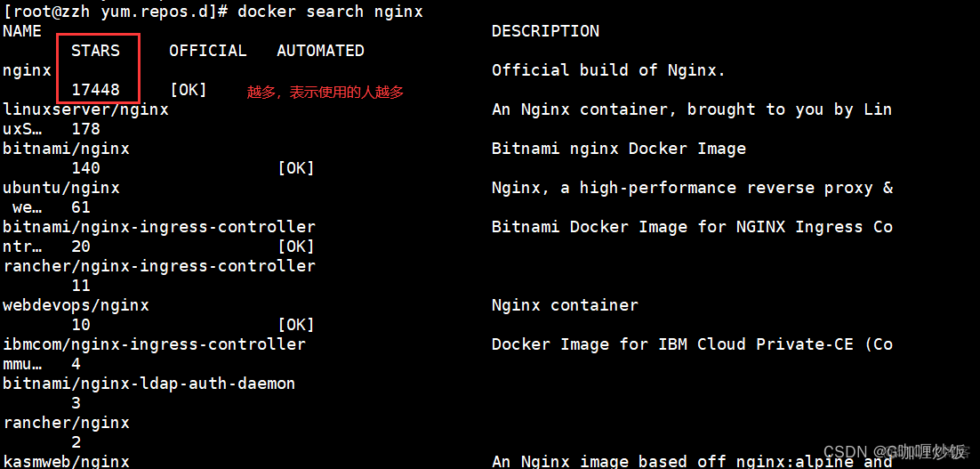980x469 pixels.
Task: Click the [OK] official marker beside 17448
Action: coord(188,90)
